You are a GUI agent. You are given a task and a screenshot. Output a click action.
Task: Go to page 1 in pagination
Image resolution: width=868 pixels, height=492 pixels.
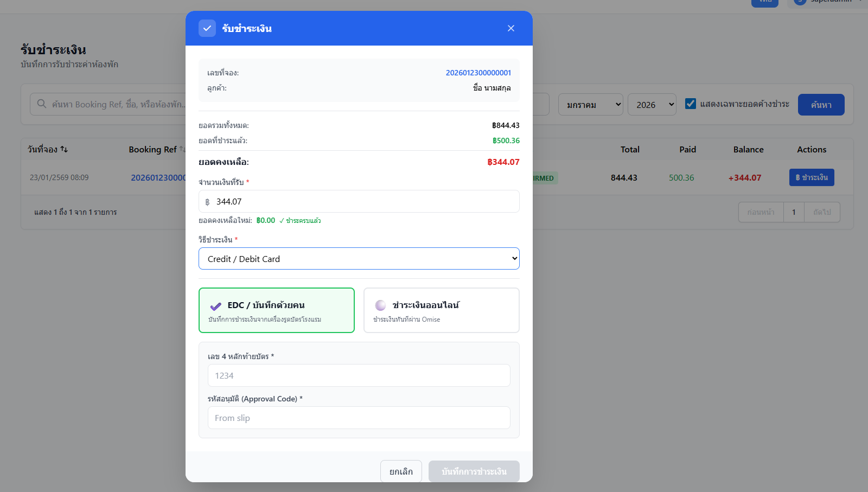click(x=794, y=212)
